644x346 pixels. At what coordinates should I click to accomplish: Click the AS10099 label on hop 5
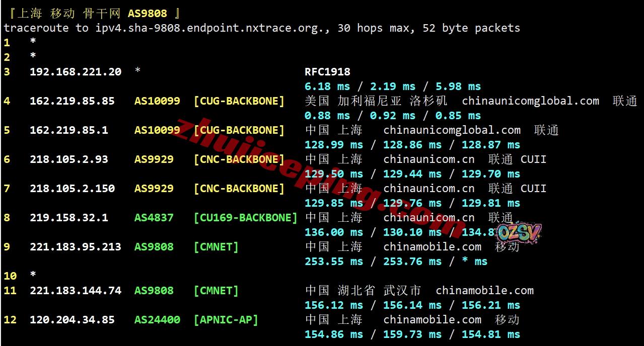(157, 130)
